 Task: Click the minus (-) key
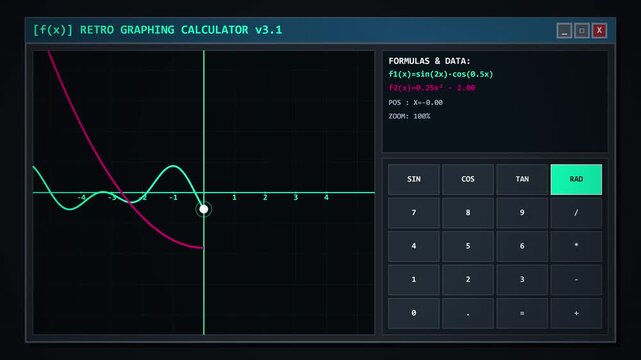pos(576,280)
